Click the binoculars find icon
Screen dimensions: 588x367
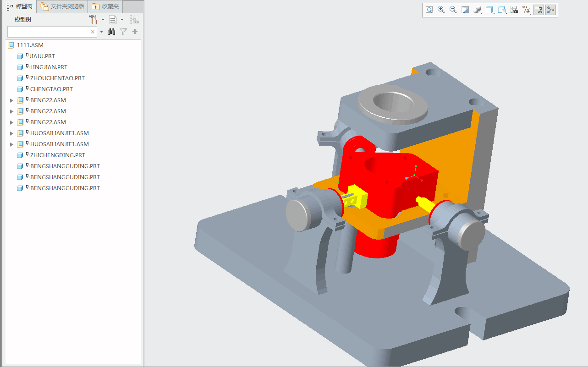pyautogui.click(x=111, y=32)
